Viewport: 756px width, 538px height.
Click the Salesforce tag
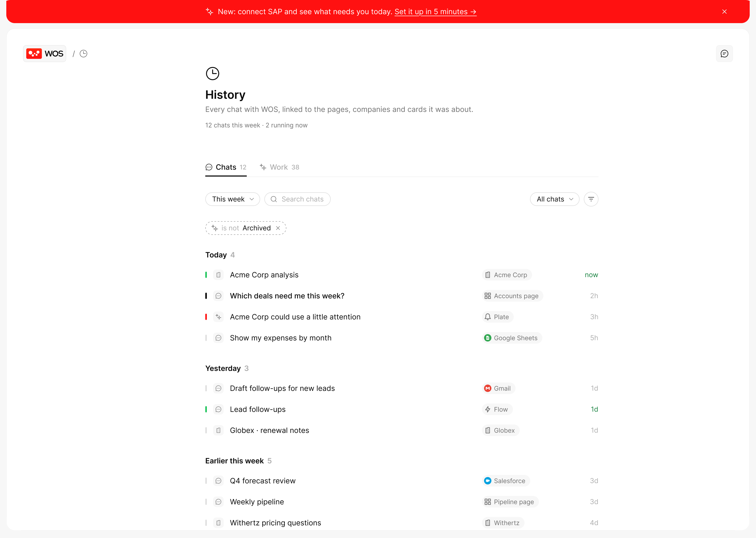[506, 481]
